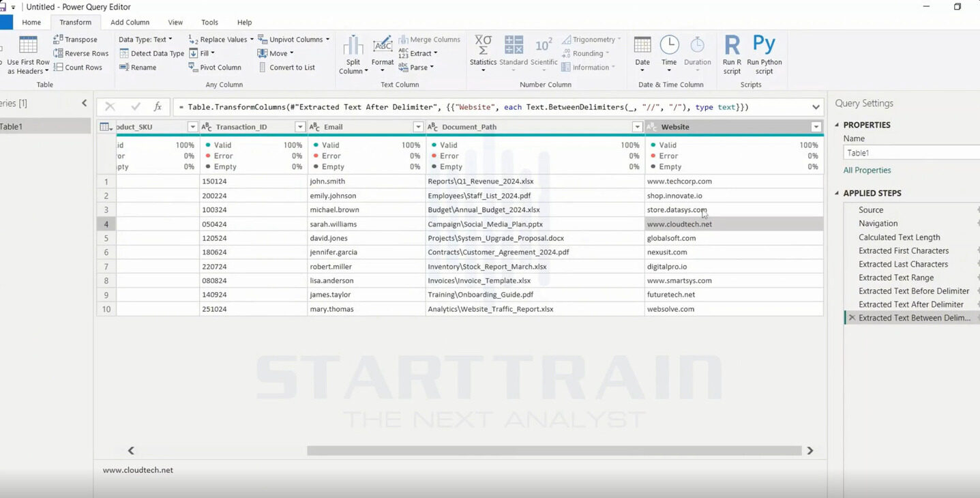Click Convert to List
980x498 pixels.
(286, 68)
